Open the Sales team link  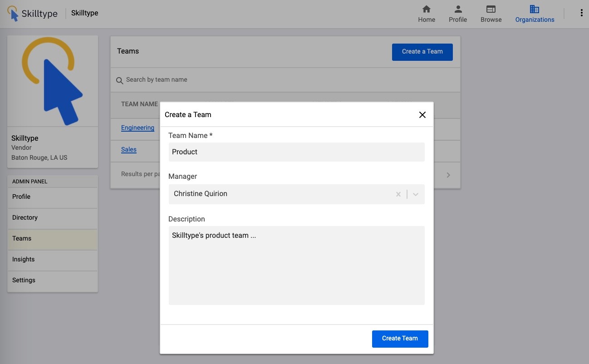(x=129, y=150)
